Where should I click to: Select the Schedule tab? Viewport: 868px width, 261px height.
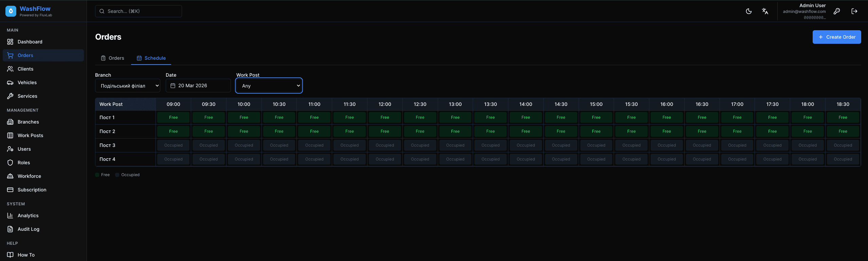point(151,58)
